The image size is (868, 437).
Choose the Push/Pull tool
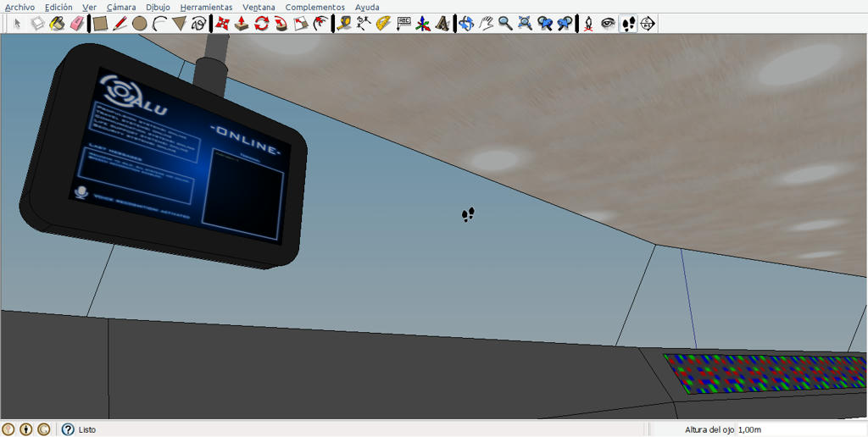(x=242, y=23)
